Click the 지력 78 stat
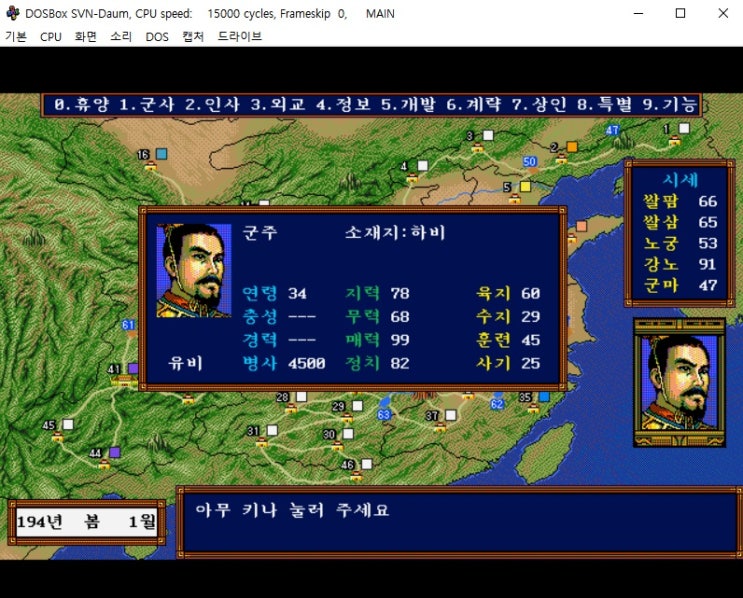Screen dimensions: 743x598 coord(377,293)
